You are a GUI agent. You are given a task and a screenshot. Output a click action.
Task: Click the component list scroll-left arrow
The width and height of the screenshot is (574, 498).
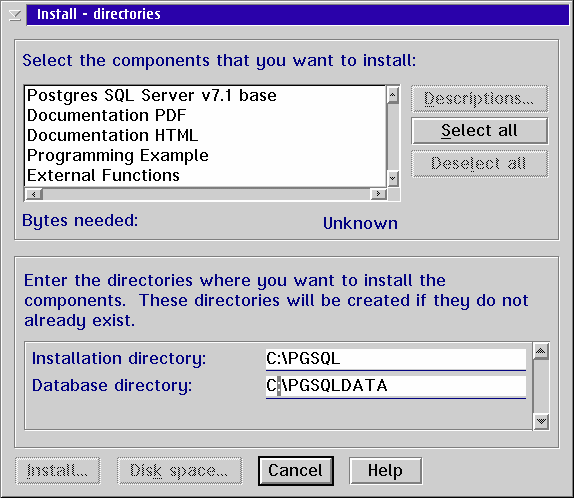(34, 194)
